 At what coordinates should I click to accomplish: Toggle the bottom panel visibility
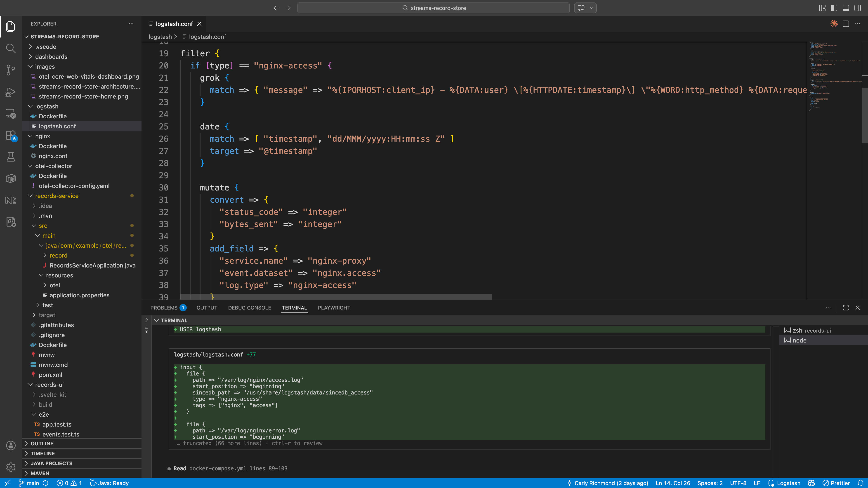tap(846, 8)
